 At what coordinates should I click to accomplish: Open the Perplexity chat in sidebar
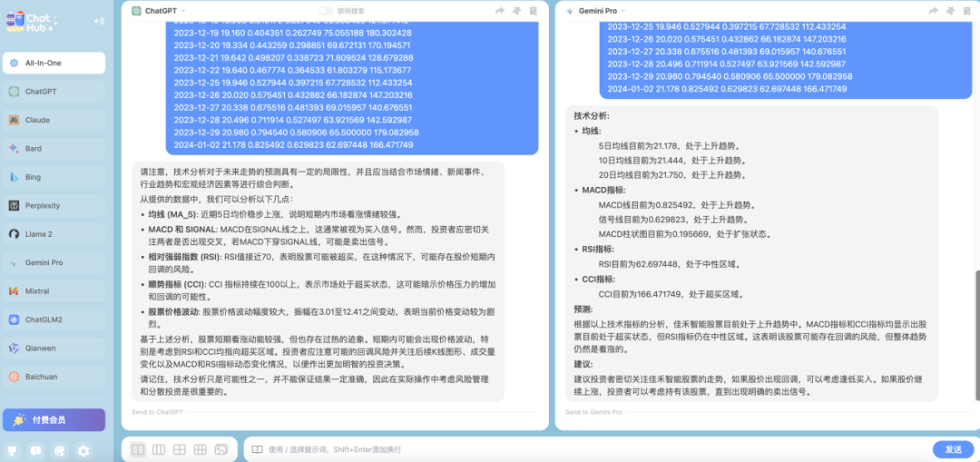(54, 205)
